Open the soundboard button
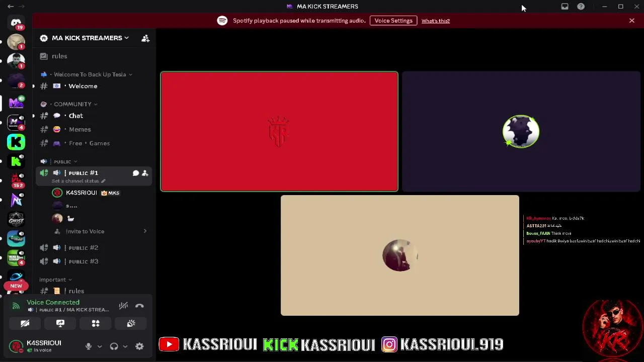 tap(131, 323)
